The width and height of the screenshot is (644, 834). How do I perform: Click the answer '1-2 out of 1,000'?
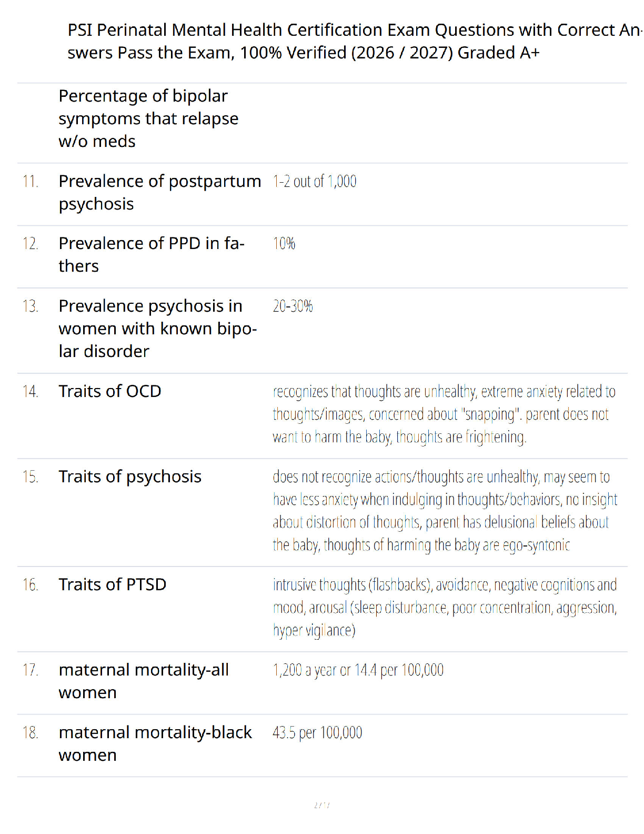click(315, 181)
